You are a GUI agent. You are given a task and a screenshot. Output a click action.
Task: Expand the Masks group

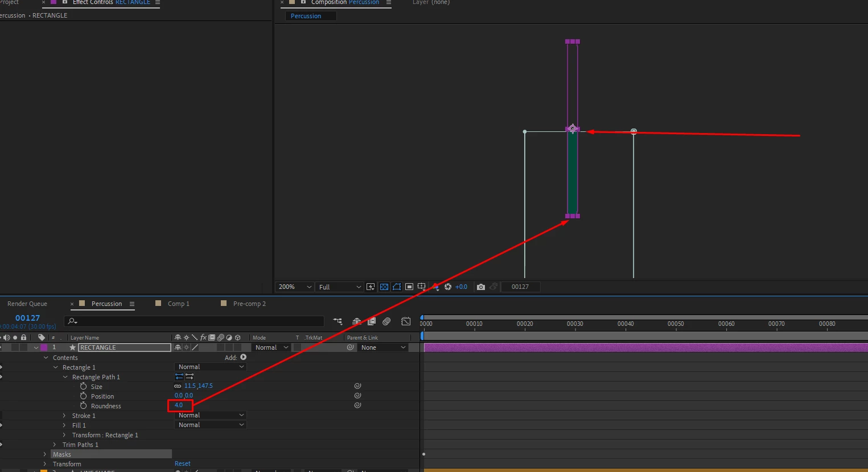coord(45,454)
